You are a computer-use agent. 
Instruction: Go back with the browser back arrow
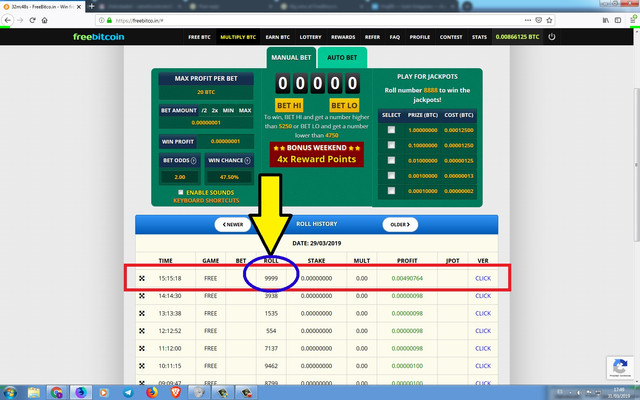pyautogui.click(x=8, y=20)
